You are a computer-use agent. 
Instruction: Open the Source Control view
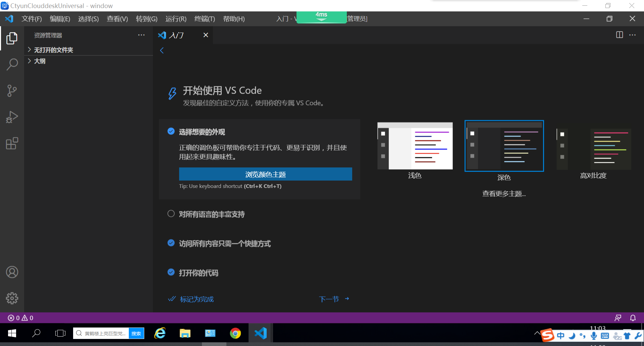(12, 91)
